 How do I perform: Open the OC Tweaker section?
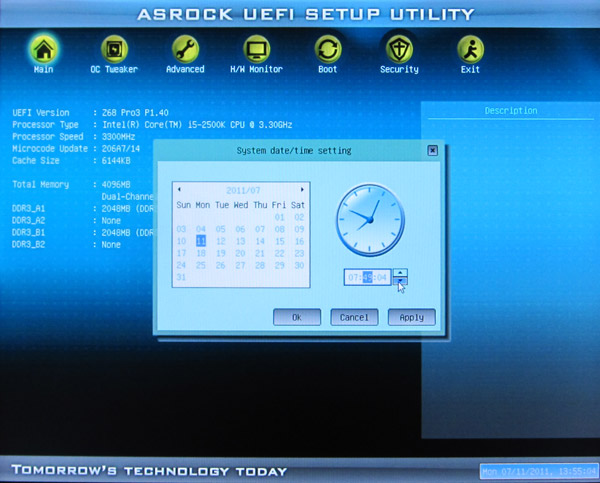pyautogui.click(x=113, y=50)
